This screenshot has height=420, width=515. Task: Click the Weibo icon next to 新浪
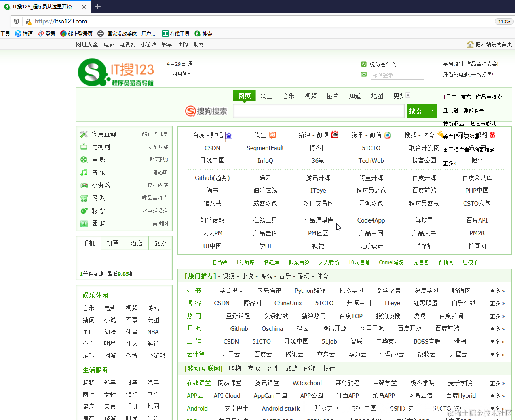point(335,134)
